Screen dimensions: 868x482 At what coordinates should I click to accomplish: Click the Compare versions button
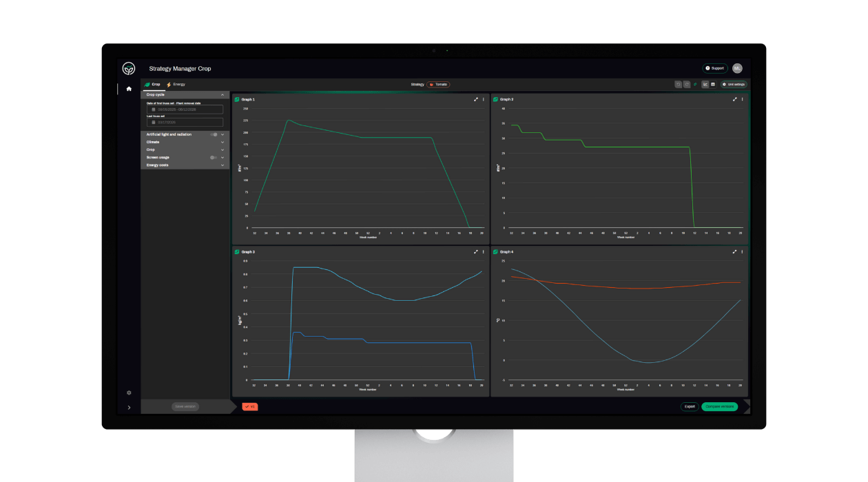(719, 406)
